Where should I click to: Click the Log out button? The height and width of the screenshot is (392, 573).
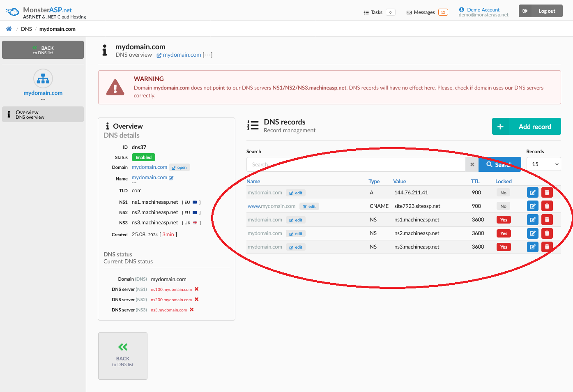click(541, 11)
